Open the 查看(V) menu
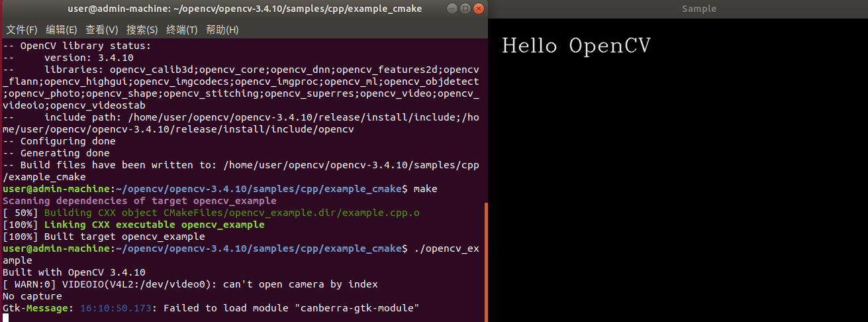 pos(102,30)
